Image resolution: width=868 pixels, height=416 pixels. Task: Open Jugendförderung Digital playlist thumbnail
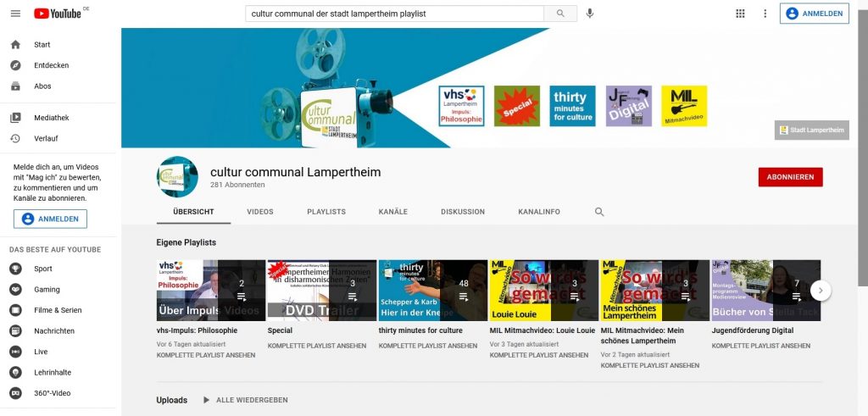[766, 291]
